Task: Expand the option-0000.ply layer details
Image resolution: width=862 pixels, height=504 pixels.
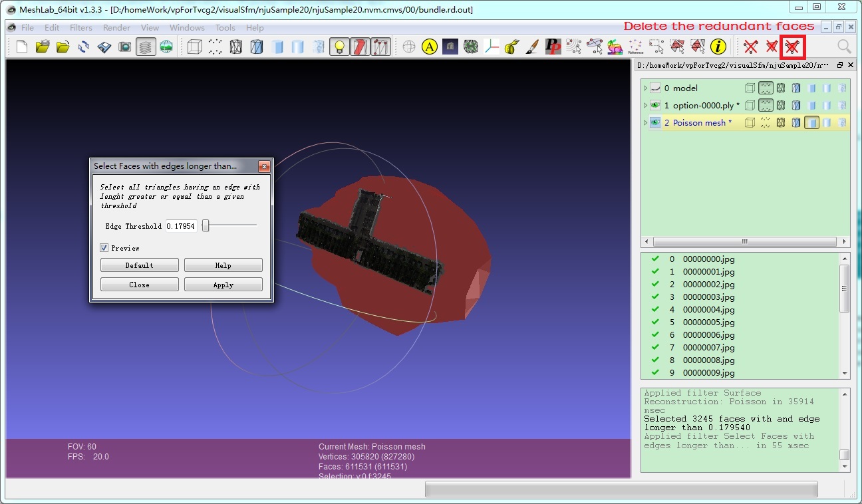Action: pyautogui.click(x=645, y=105)
